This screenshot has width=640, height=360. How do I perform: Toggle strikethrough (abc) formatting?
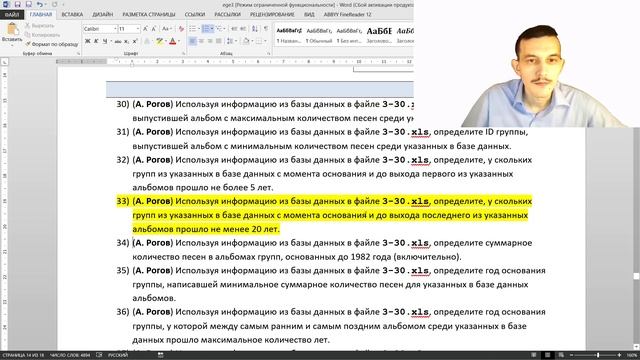(118, 41)
